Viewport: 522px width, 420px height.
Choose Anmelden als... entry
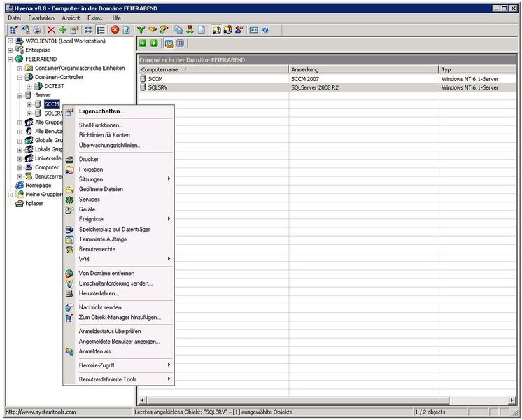[118, 351]
